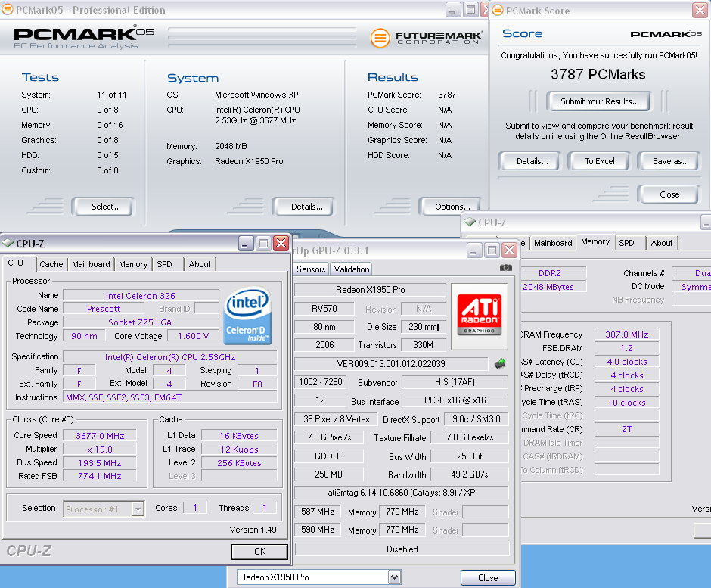The image size is (711, 588).
Task: Click Bus Interface PCI-E x16 @ x16 field
Action: pyautogui.click(x=455, y=400)
